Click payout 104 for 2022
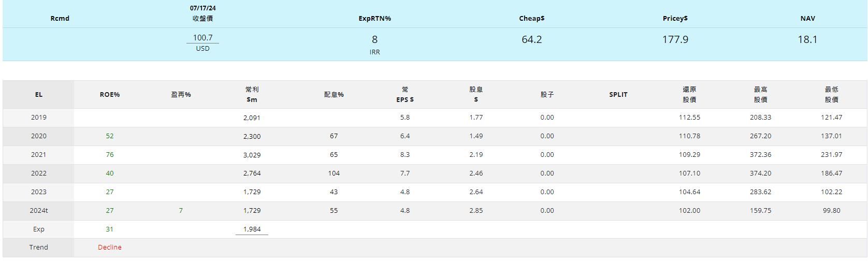This screenshot has height=262, width=868. click(334, 173)
